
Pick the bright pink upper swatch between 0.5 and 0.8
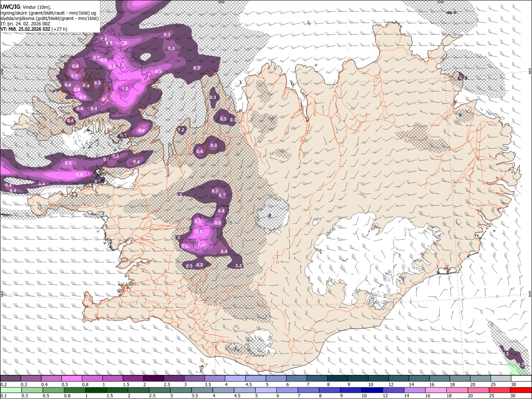click(71, 378)
